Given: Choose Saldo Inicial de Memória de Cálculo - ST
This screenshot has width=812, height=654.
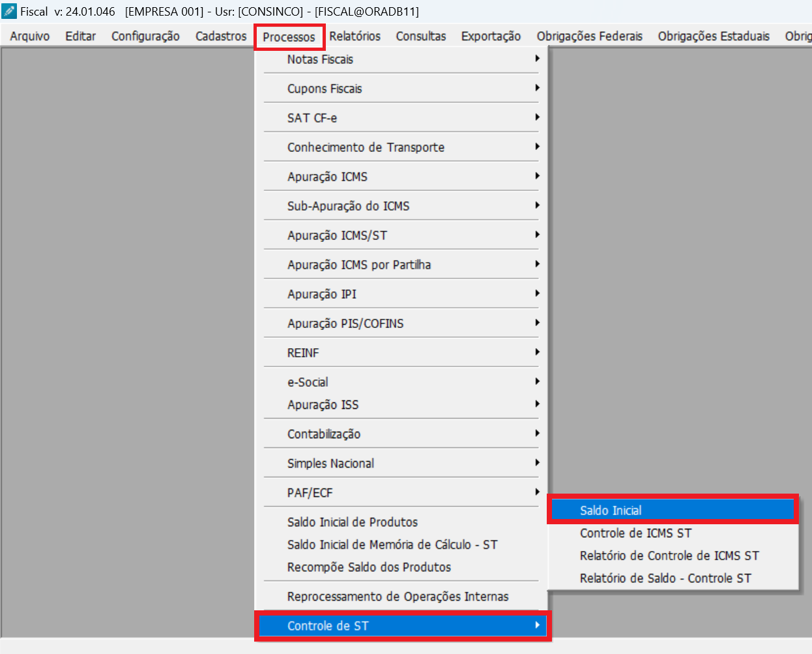Looking at the screenshot, I should click(x=401, y=544).
